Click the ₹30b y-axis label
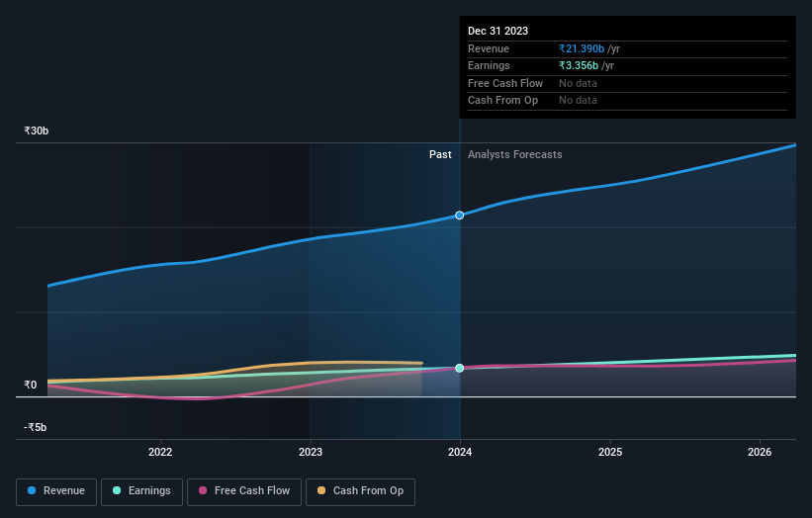Image resolution: width=812 pixels, height=518 pixels. coord(37,130)
